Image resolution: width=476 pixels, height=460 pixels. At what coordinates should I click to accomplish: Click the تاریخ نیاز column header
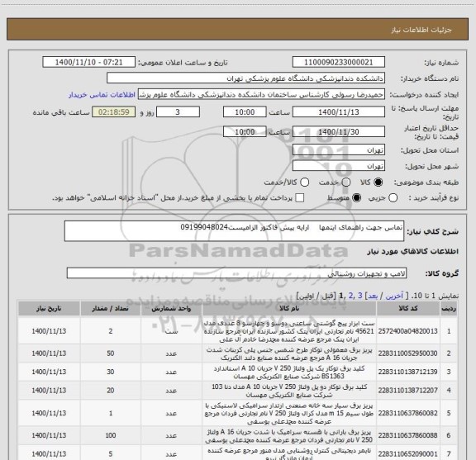(x=49, y=309)
